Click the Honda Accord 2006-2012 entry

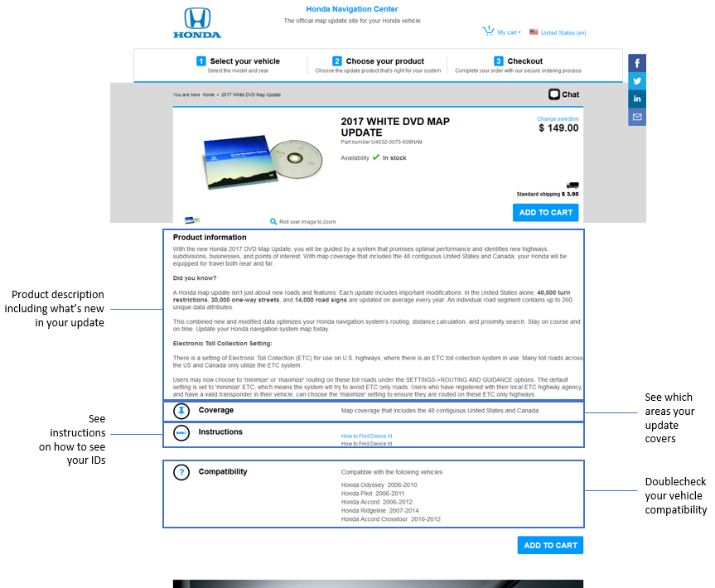[377, 503]
